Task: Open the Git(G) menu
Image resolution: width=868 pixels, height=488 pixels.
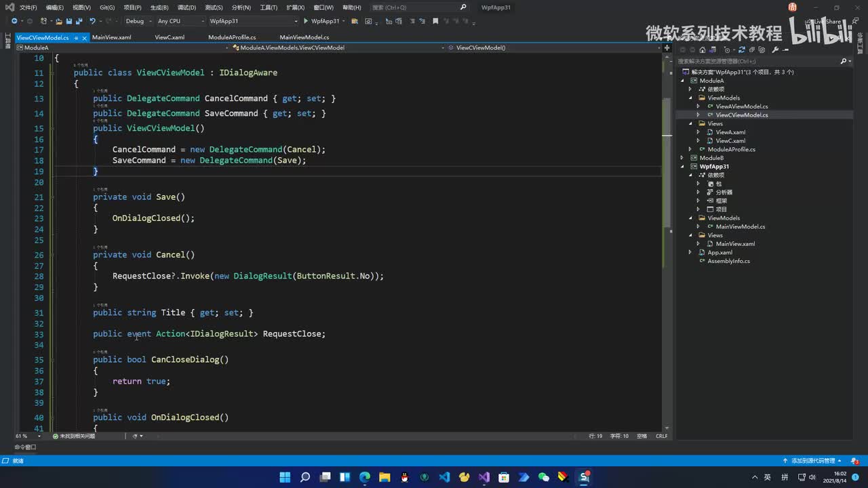Action: coord(107,7)
